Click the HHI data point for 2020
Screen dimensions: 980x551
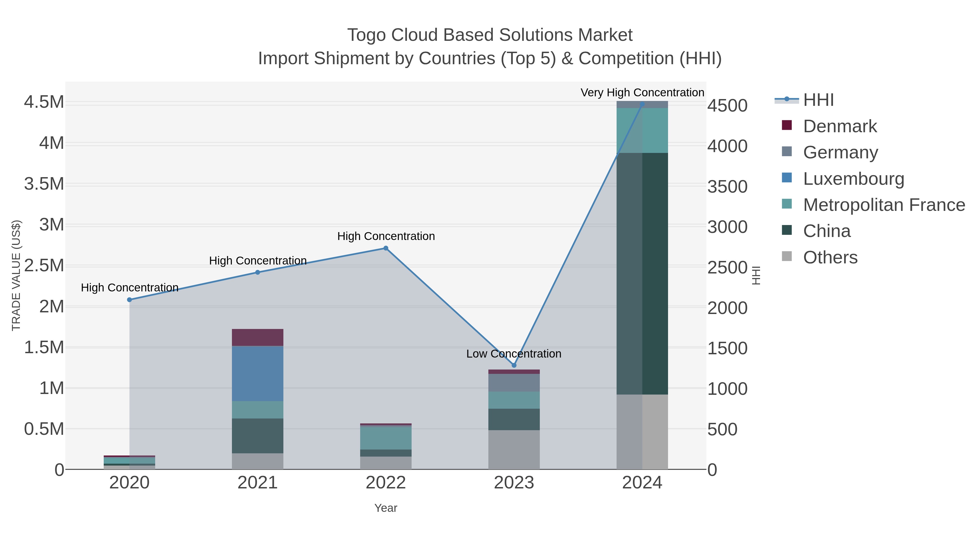(x=129, y=300)
